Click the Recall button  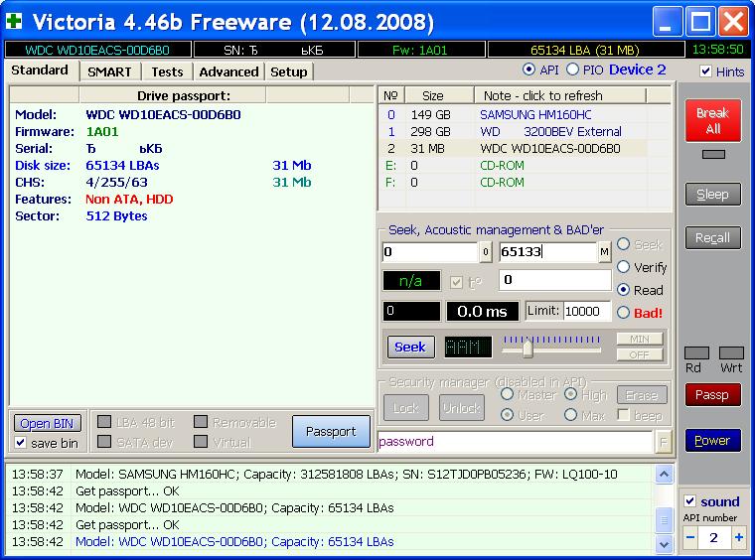coord(712,238)
